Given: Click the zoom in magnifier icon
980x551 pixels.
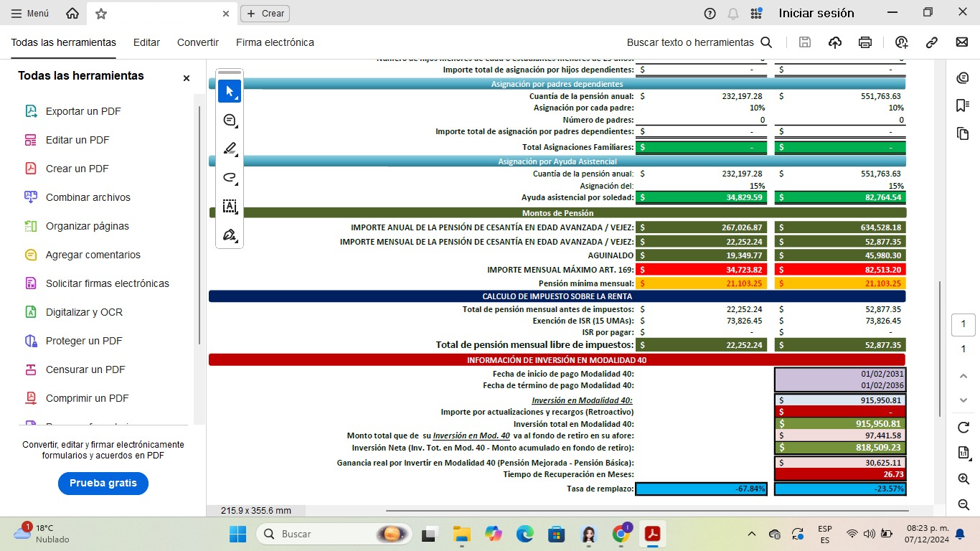Looking at the screenshot, I should tap(963, 479).
